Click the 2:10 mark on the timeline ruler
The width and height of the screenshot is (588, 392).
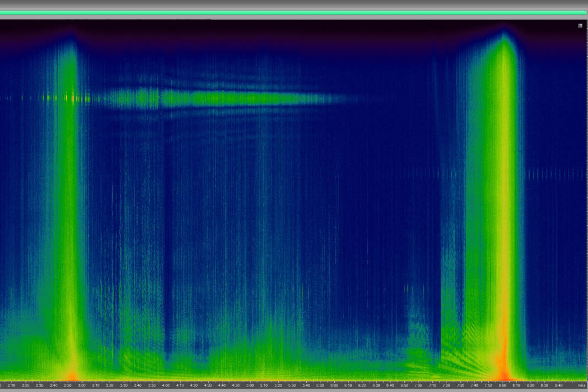[x=12, y=385]
